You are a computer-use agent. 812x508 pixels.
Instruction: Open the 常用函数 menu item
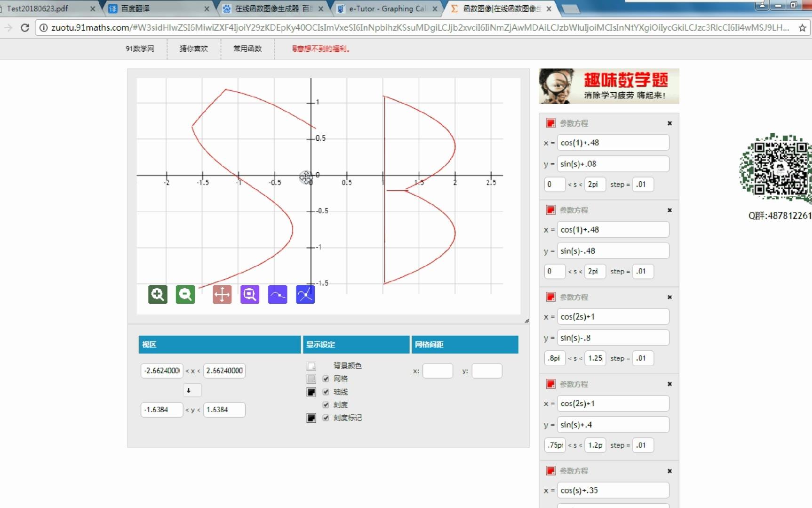(247, 48)
